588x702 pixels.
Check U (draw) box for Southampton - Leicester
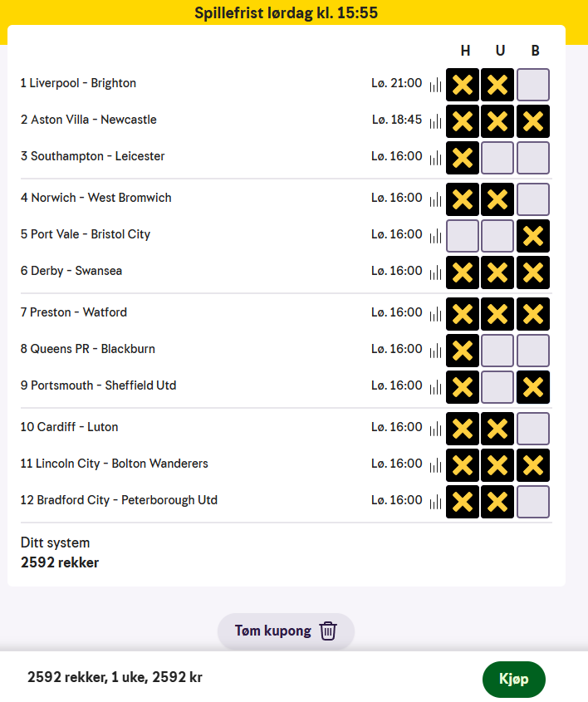[x=497, y=157]
